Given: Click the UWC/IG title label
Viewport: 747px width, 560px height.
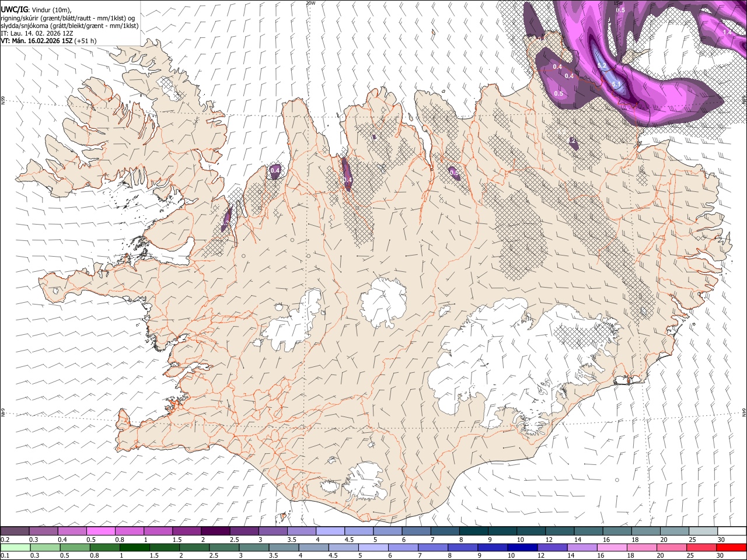Looking at the screenshot, I should coord(14,9).
